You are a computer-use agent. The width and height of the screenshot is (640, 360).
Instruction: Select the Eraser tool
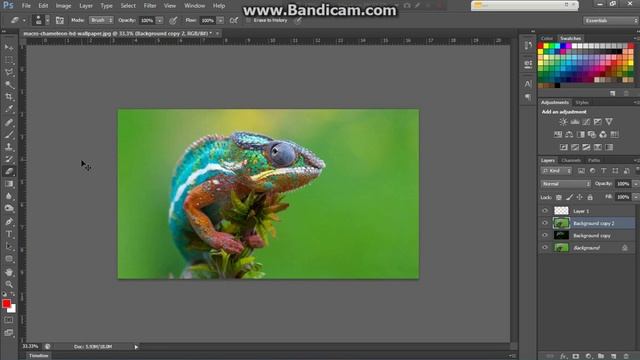click(x=9, y=171)
